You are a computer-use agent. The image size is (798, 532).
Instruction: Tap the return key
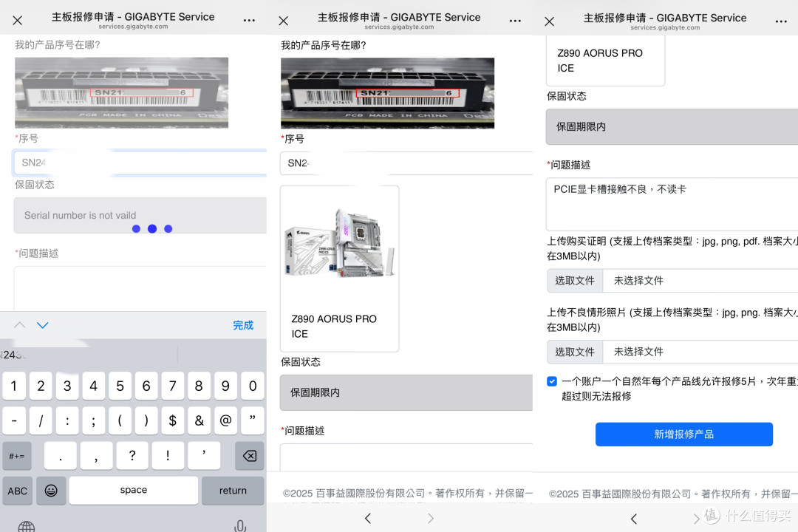[233, 491]
